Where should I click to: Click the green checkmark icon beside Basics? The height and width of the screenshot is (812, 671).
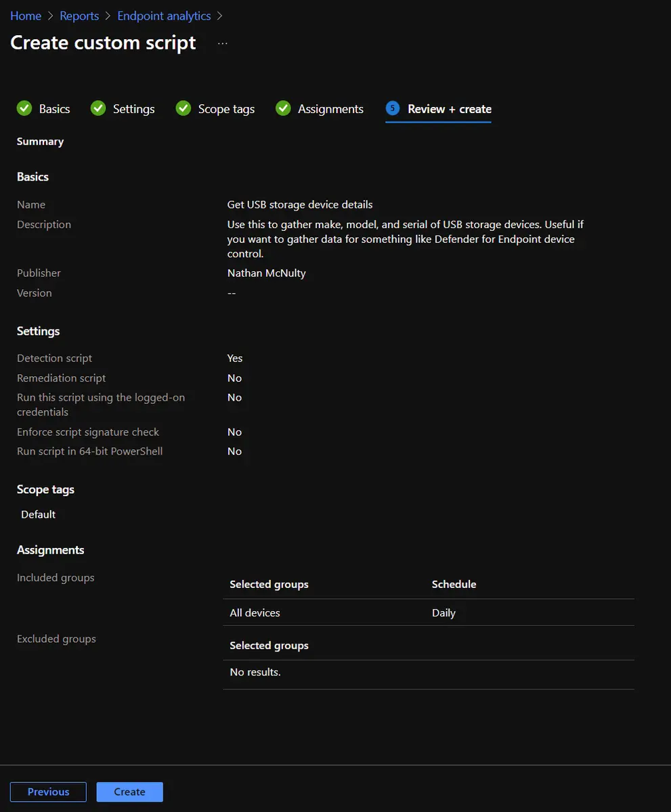tap(24, 109)
